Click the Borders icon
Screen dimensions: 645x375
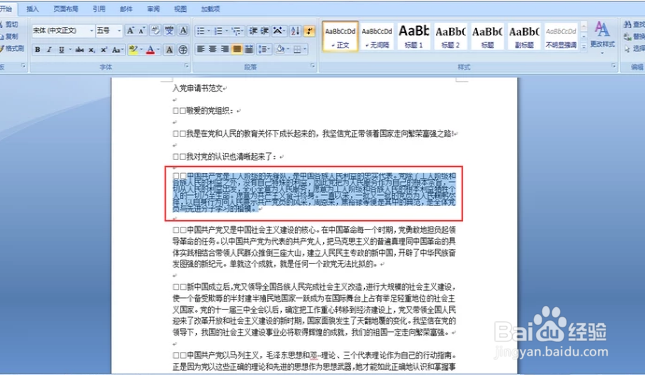297,49
